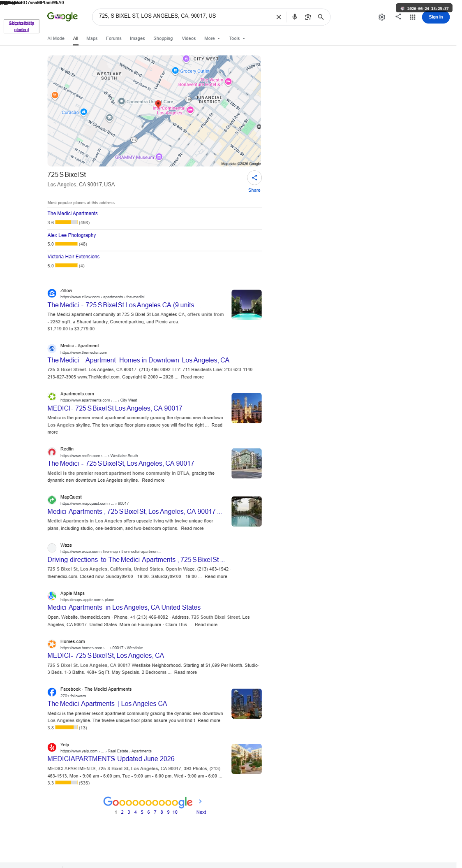Open Zillow result pool thumbnail
462x868 pixels.
coord(247,305)
